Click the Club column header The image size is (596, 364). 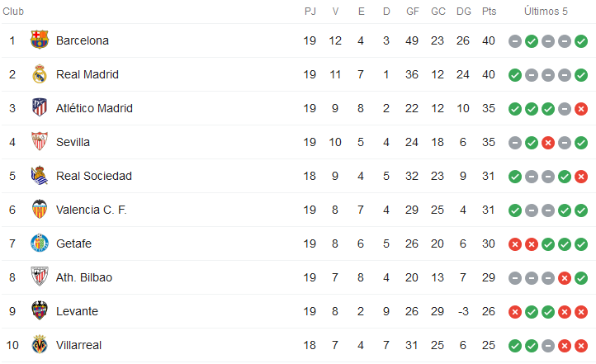(x=13, y=12)
